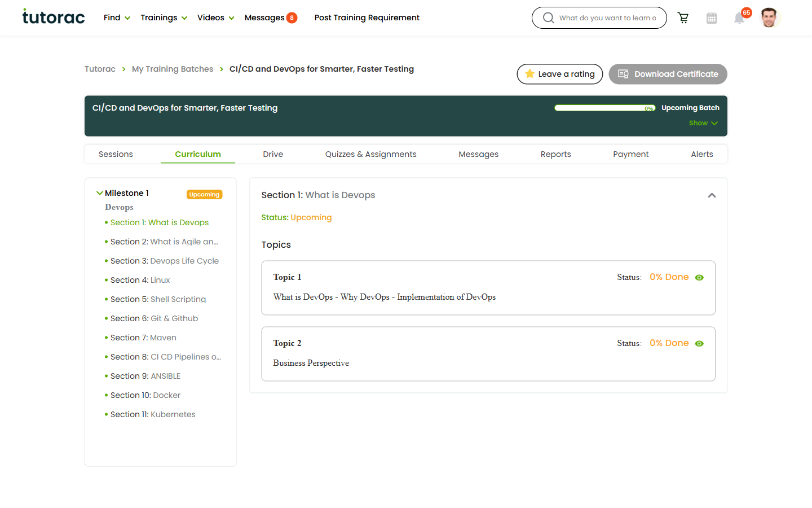Focus the search input field
Image resolution: width=812 pixels, height=508 pixels.
(607, 18)
